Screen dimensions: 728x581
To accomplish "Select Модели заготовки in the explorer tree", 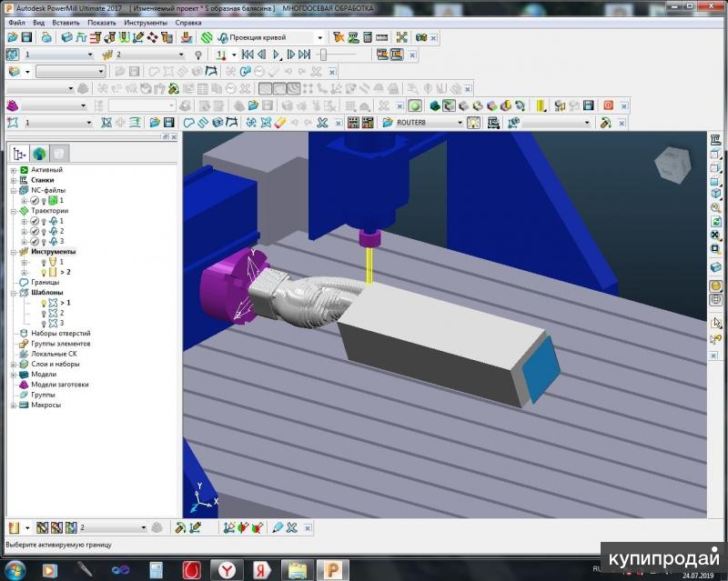I will pyautogui.click(x=59, y=385).
